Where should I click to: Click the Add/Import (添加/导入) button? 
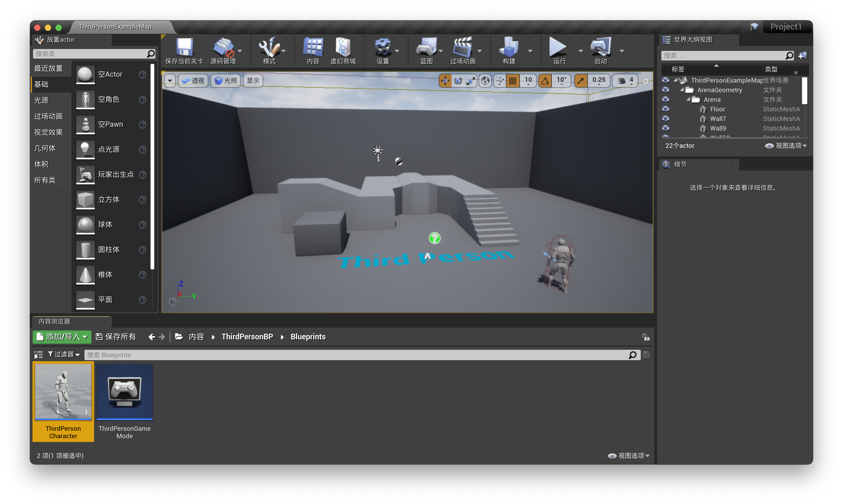tap(62, 336)
